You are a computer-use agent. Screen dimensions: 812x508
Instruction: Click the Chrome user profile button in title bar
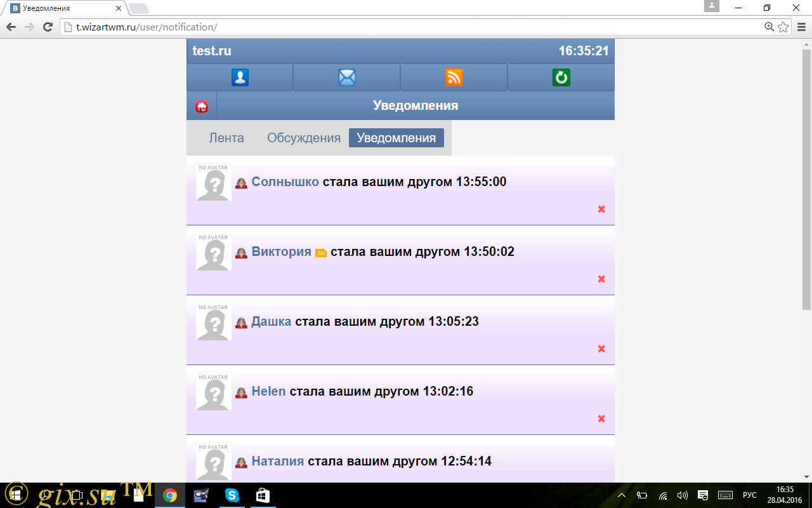click(712, 6)
